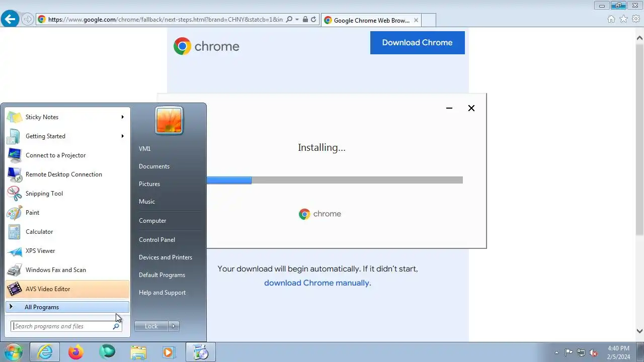Open Devices and Printers
This screenshot has height=362, width=644.
[166, 257]
